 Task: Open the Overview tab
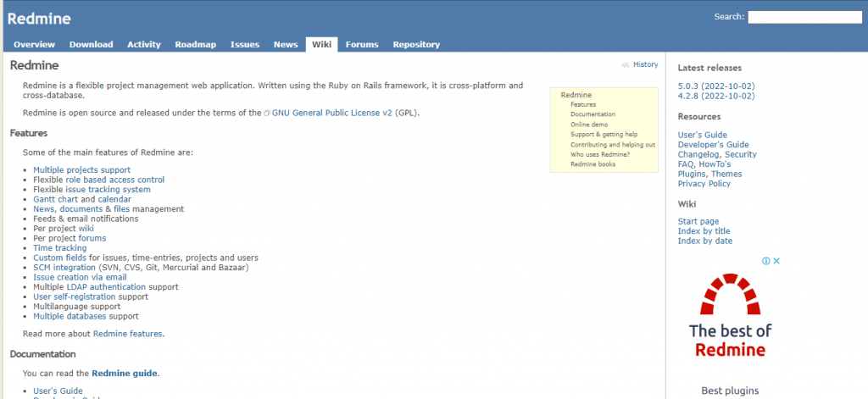34,45
